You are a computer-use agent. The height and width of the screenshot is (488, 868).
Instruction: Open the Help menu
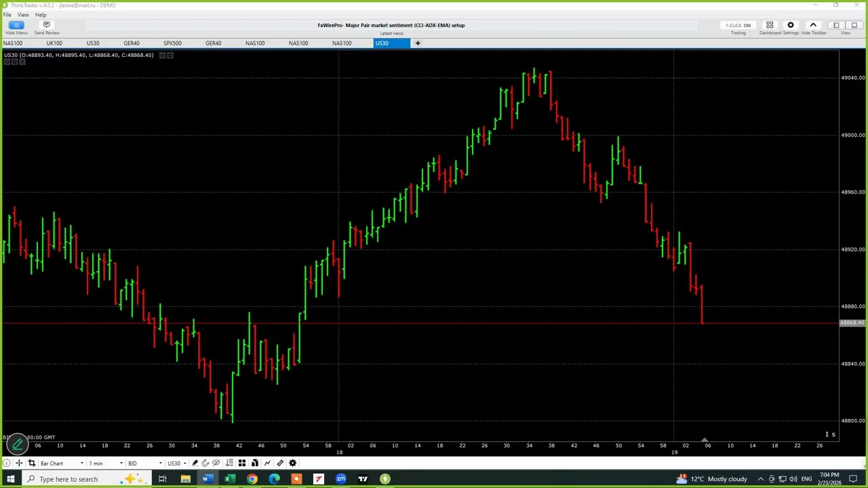41,15
